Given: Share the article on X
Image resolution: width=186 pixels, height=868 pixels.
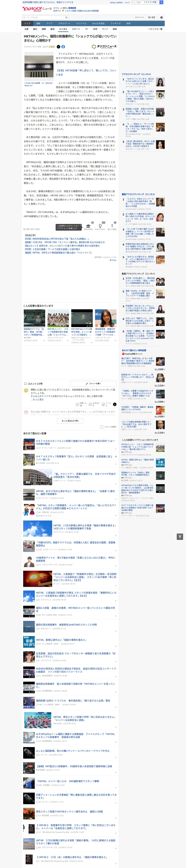Looking at the screenshot, I should (x=58, y=47).
